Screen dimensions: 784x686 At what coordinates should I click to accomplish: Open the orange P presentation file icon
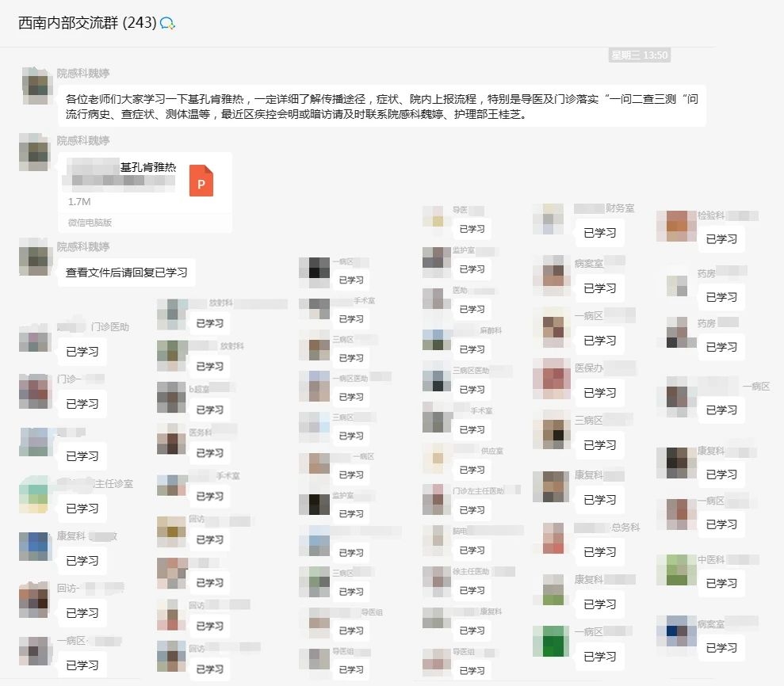201,181
